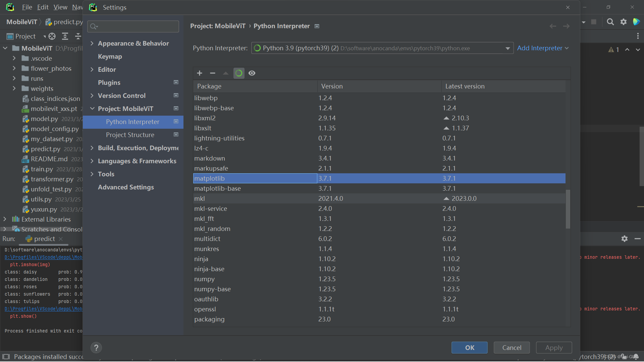Select opened file target icon in Project panel

(52, 36)
